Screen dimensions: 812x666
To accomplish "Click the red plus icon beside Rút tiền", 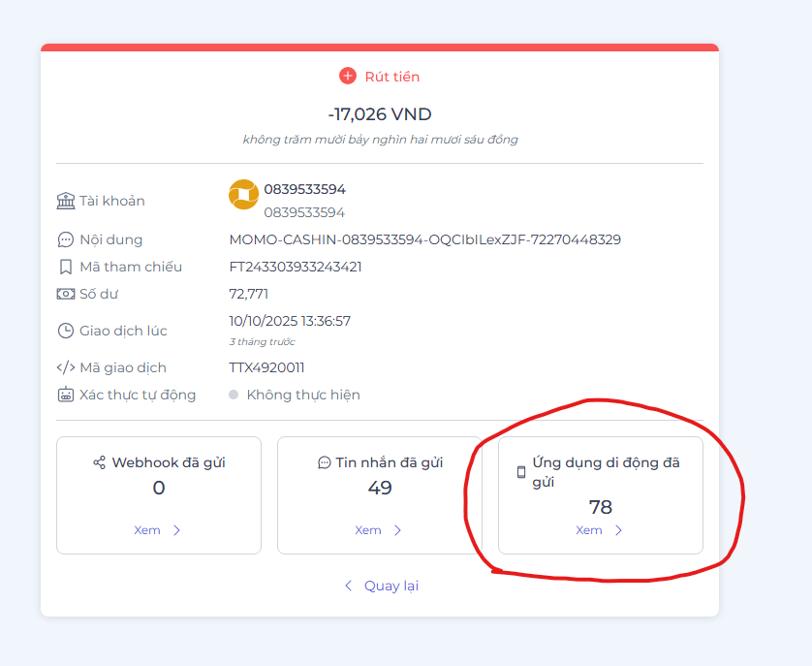I will [348, 76].
